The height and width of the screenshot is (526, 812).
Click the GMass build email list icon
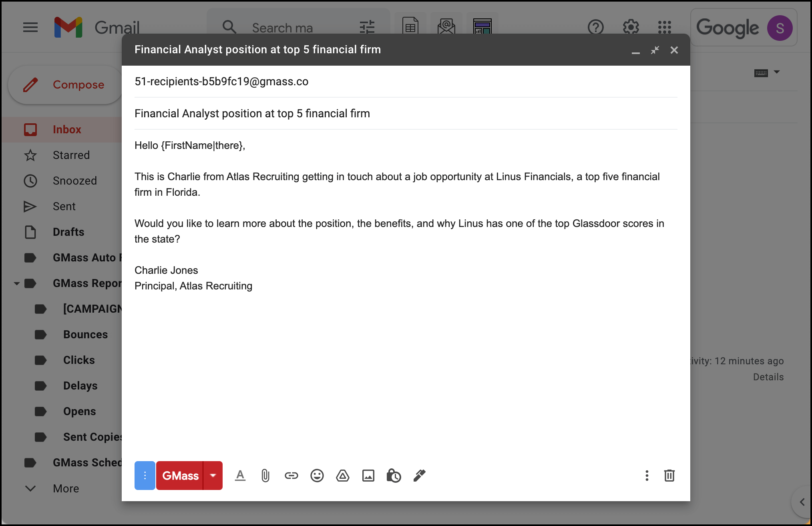tap(446, 27)
